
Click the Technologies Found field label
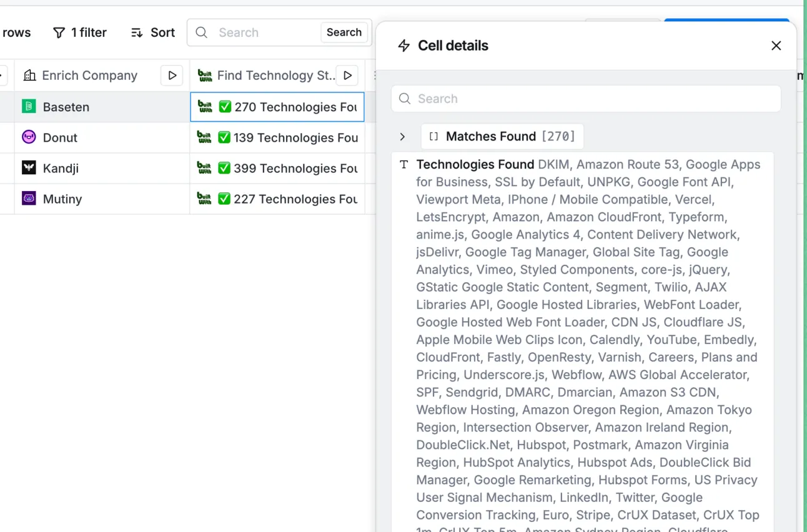click(x=475, y=165)
